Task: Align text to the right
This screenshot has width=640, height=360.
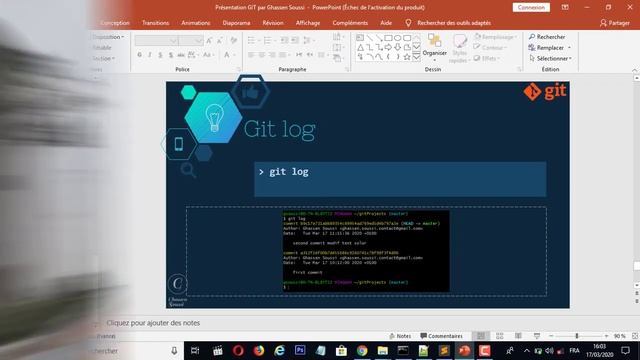Action: tap(272, 55)
